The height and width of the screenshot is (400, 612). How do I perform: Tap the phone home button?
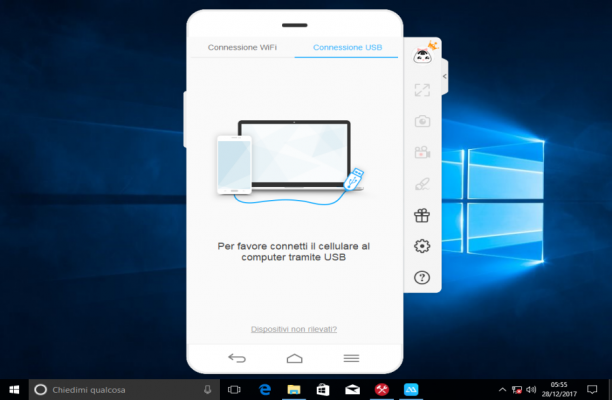pyautogui.click(x=294, y=358)
